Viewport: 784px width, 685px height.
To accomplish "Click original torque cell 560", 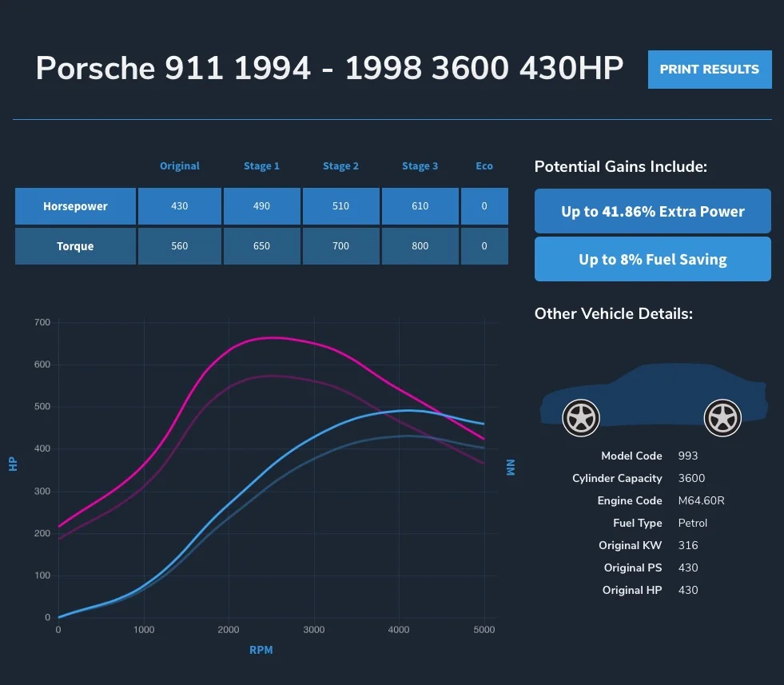I will pos(180,246).
